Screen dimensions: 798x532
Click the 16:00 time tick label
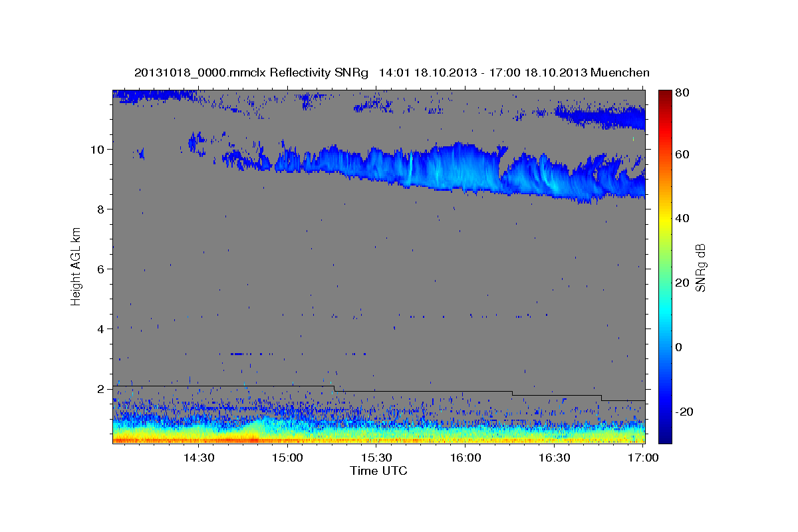click(465, 458)
